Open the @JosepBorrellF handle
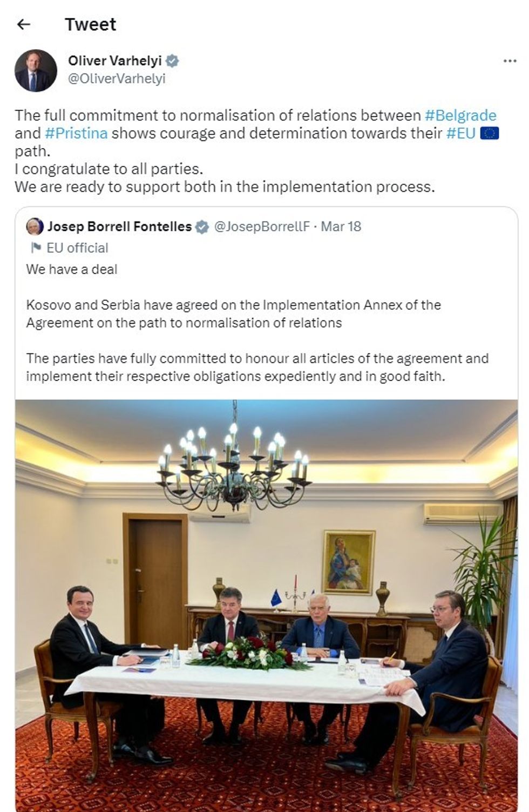Screen dimensions: 529x812 [262, 226]
